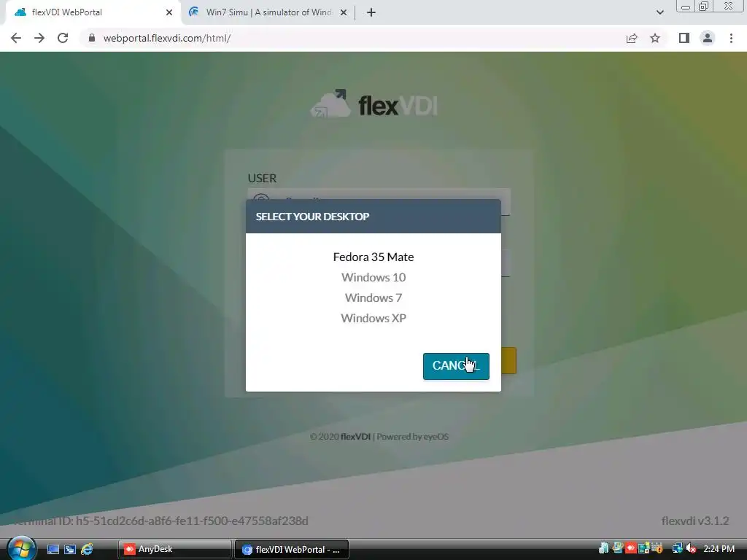This screenshot has height=560, width=747.
Task: Click the flexVDI logo at page top
Action: click(374, 104)
